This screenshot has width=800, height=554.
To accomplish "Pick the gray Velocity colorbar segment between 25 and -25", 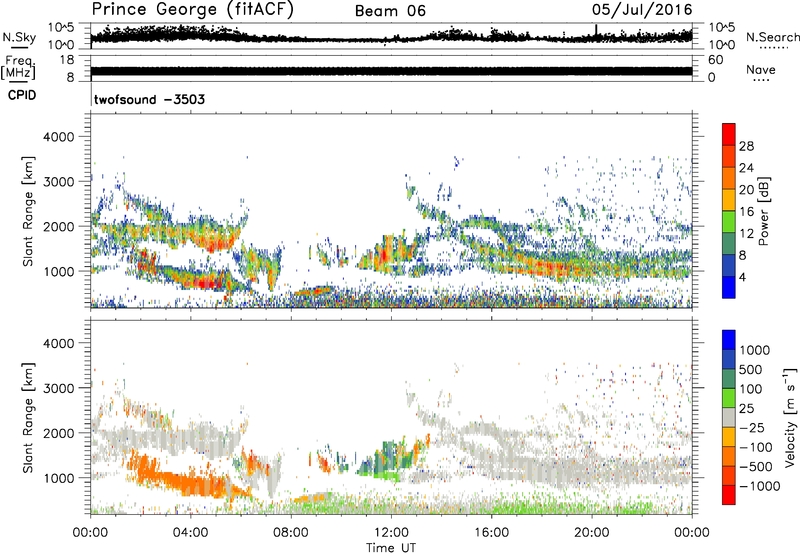I will pos(729,417).
